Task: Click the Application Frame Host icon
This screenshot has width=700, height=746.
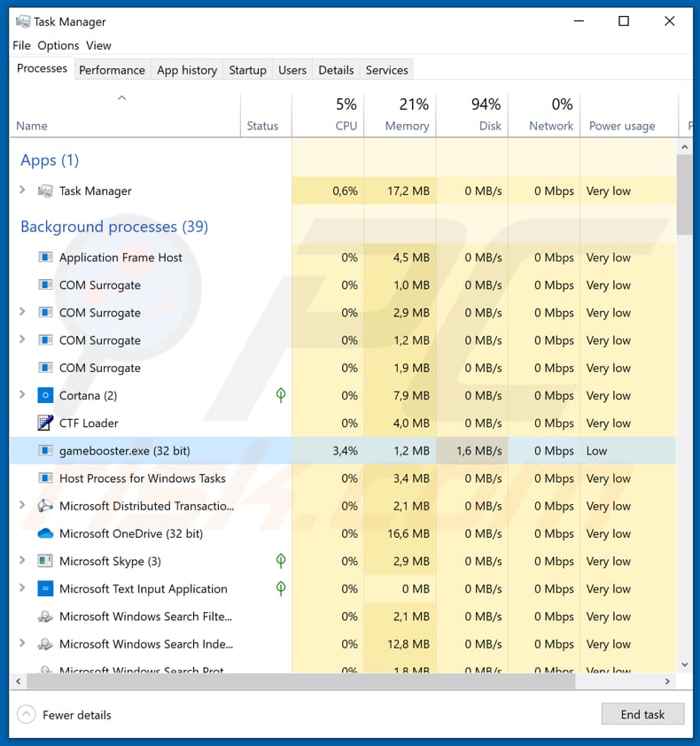Action: (x=45, y=258)
